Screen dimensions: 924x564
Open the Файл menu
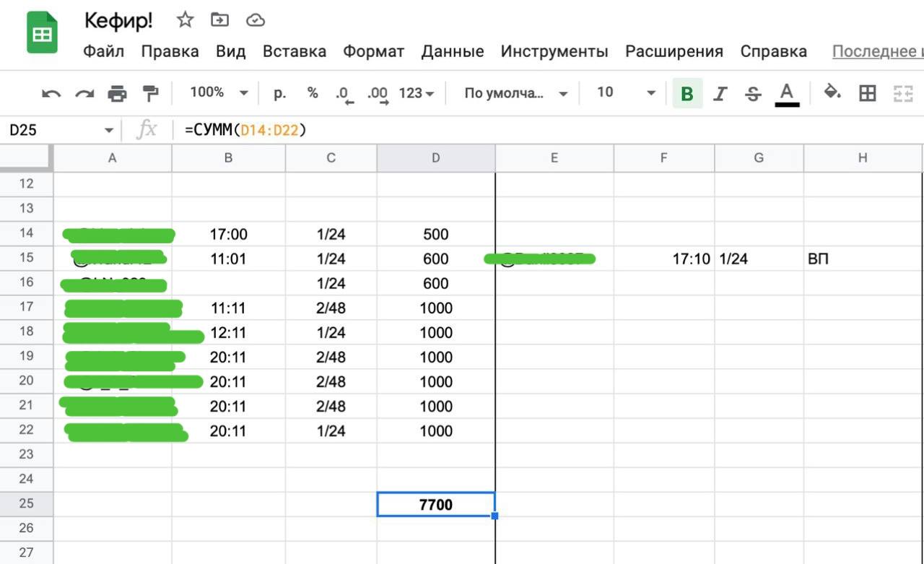pyautogui.click(x=103, y=51)
